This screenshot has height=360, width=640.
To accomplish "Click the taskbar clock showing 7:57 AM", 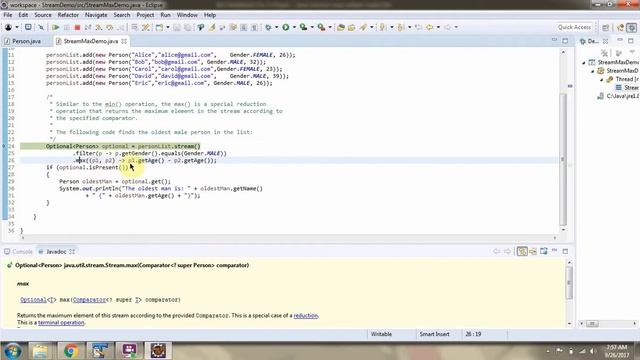I will 616,351.
